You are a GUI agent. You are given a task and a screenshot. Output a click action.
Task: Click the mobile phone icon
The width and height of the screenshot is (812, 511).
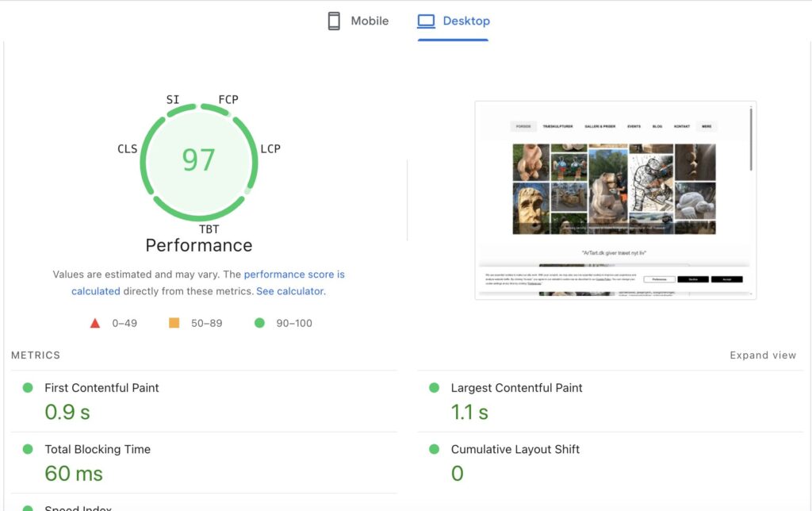[x=334, y=21]
